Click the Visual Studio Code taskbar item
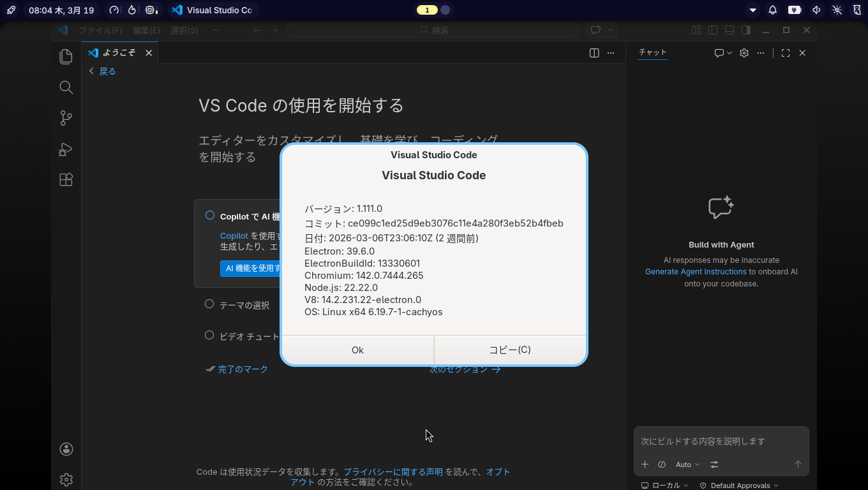Screen dimensions: 868x490 [213, 10]
